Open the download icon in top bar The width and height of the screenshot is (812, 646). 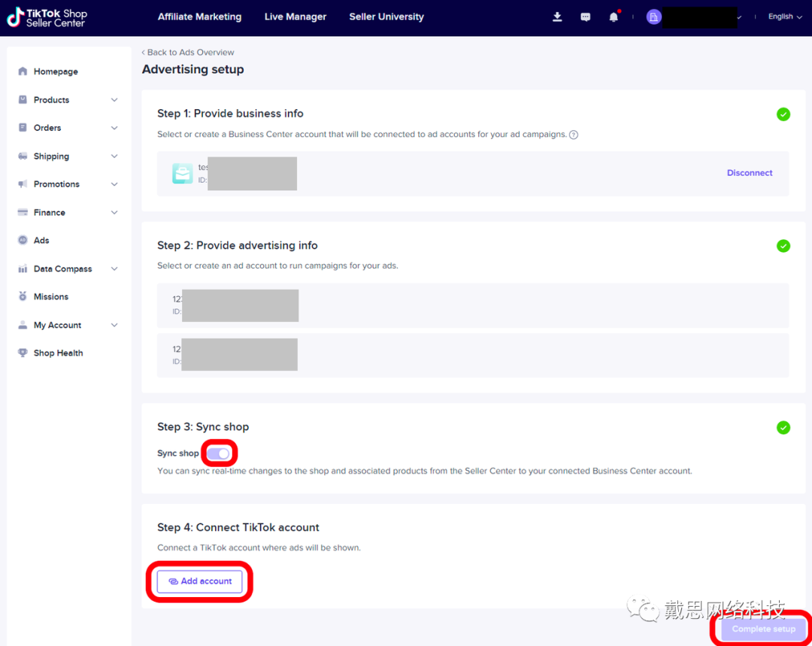click(557, 17)
